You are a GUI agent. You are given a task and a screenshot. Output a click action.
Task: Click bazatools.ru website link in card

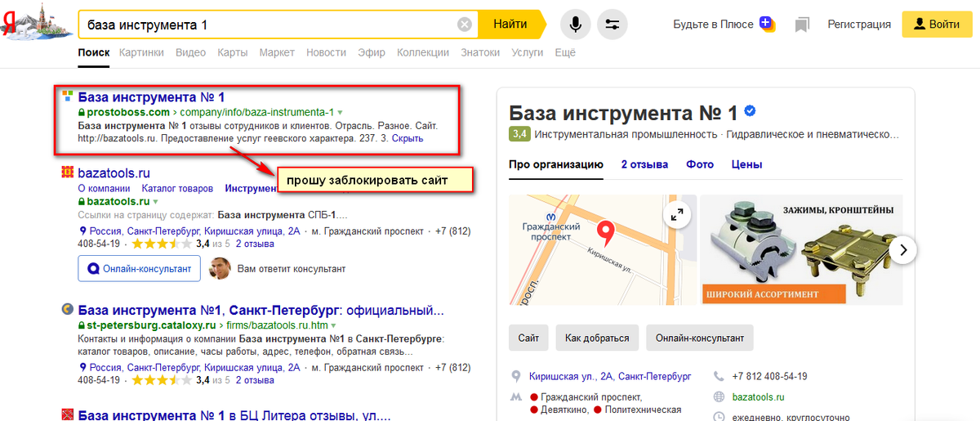(758, 397)
